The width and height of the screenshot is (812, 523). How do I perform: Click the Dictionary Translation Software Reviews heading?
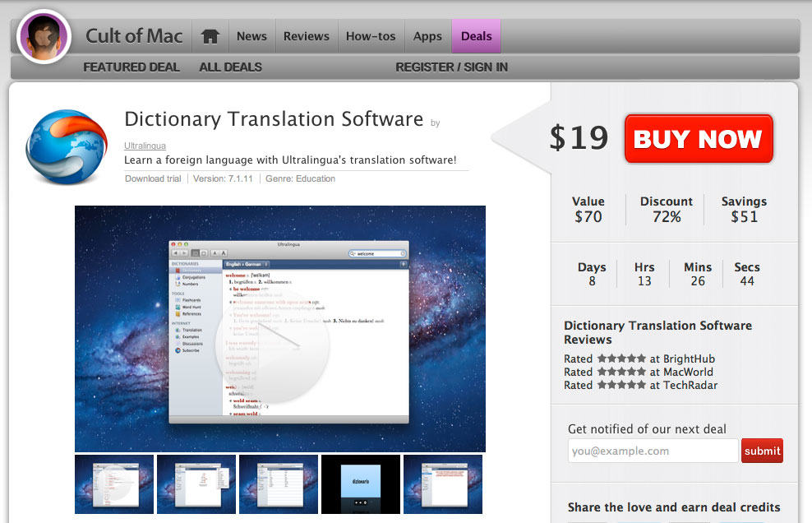click(657, 333)
